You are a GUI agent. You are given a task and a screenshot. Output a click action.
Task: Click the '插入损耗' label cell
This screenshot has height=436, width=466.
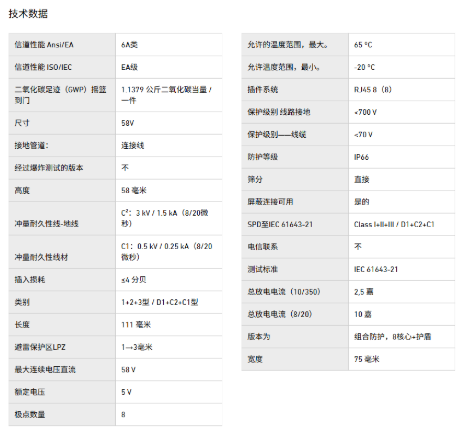(x=62, y=280)
